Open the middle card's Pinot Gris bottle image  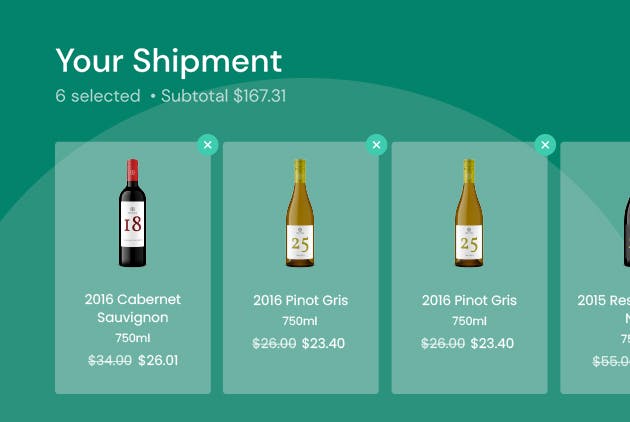pyautogui.click(x=301, y=213)
